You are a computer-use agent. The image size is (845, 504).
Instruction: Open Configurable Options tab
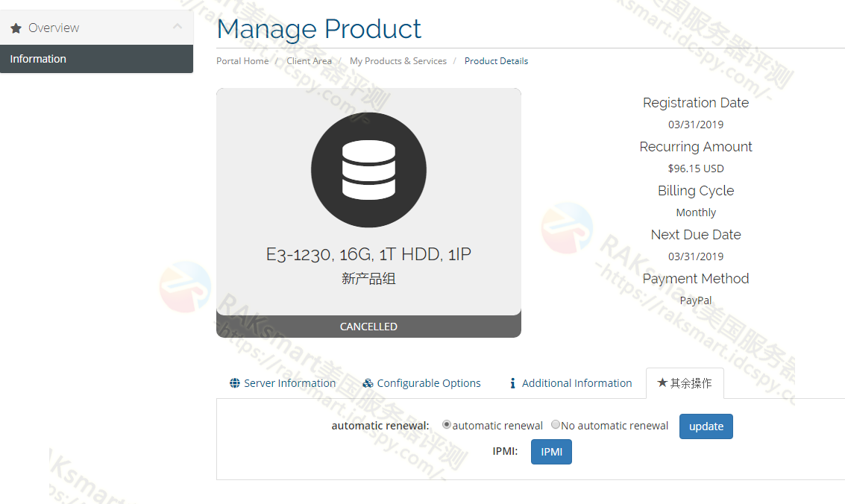click(422, 383)
